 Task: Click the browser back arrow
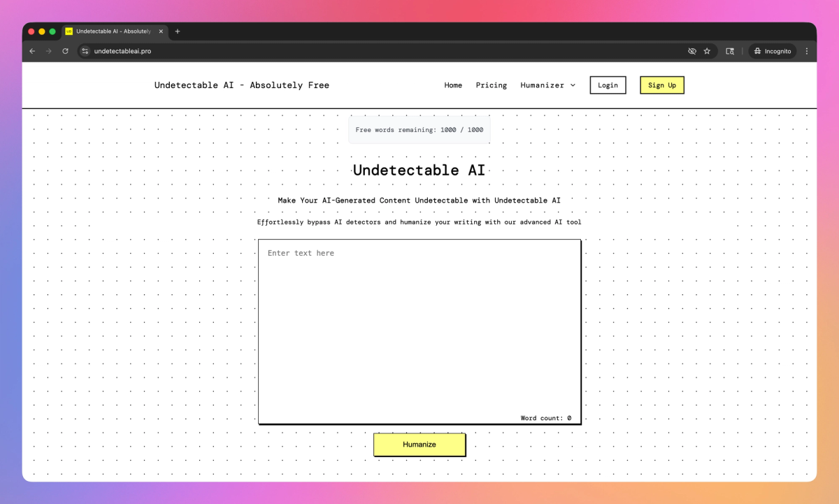31,50
